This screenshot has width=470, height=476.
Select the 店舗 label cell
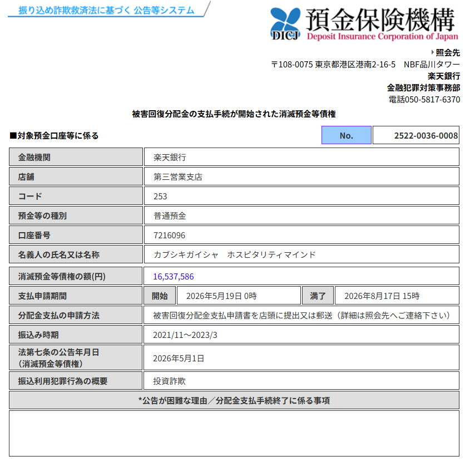tap(76, 176)
